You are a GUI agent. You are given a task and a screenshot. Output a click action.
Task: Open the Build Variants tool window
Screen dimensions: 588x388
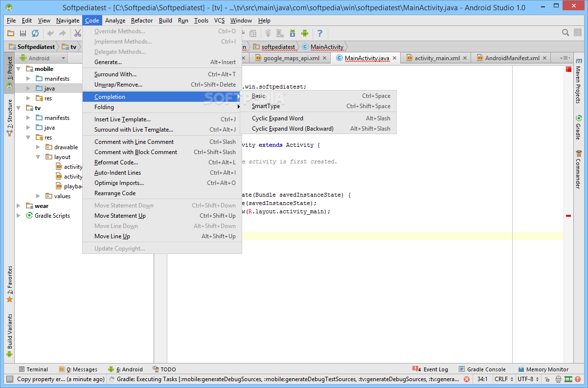pyautogui.click(x=9, y=336)
